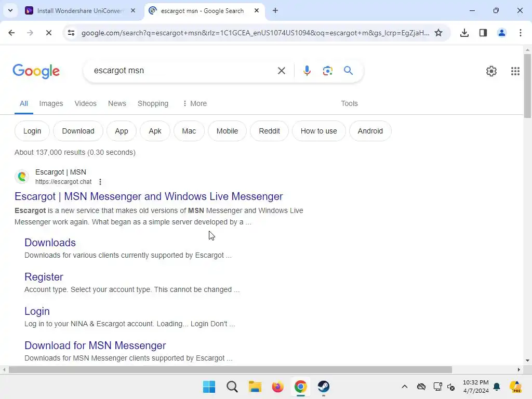The height and width of the screenshot is (399, 532).
Task: Switch to News results
Action: [x=117, y=103]
